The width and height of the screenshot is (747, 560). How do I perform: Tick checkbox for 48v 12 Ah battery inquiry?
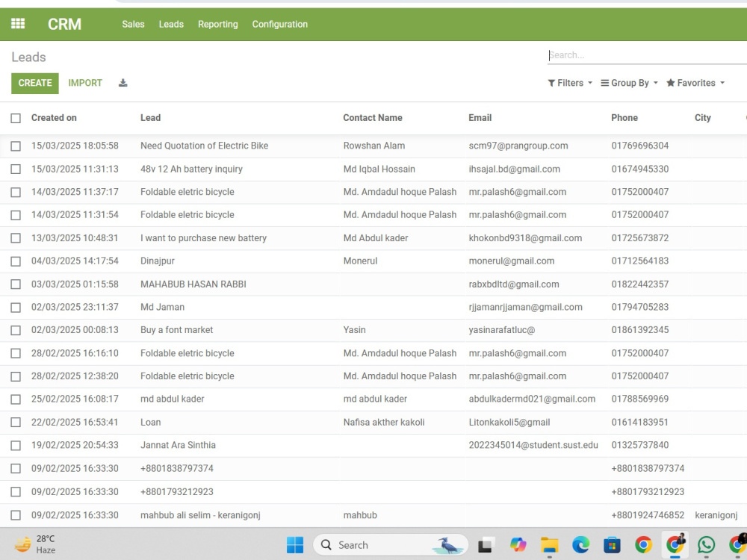tap(16, 169)
